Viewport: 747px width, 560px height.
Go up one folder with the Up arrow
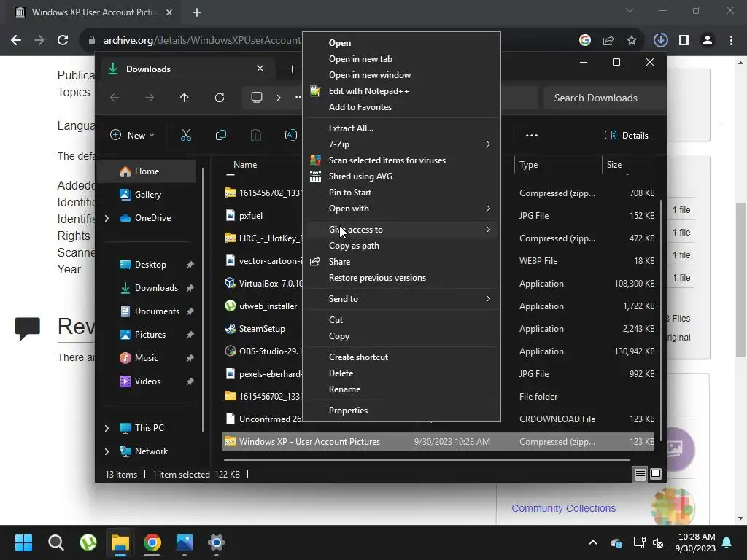(185, 98)
